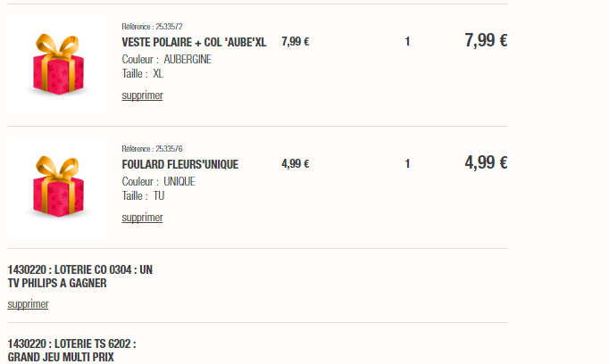Click the Taille XL size text
The image size is (609, 364).
(143, 74)
